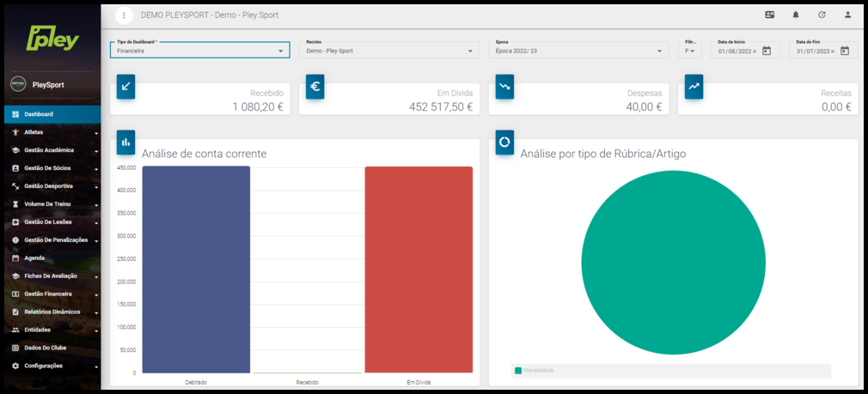Click the trending-down icon on Despesas card
This screenshot has width=868, height=394.
pyautogui.click(x=504, y=86)
